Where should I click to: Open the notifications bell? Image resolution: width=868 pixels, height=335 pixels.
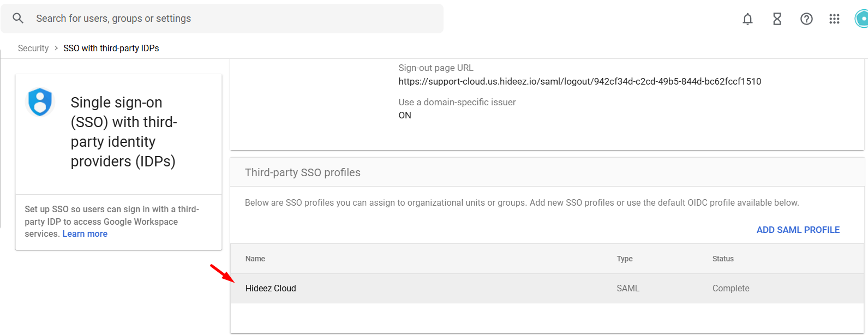(747, 19)
